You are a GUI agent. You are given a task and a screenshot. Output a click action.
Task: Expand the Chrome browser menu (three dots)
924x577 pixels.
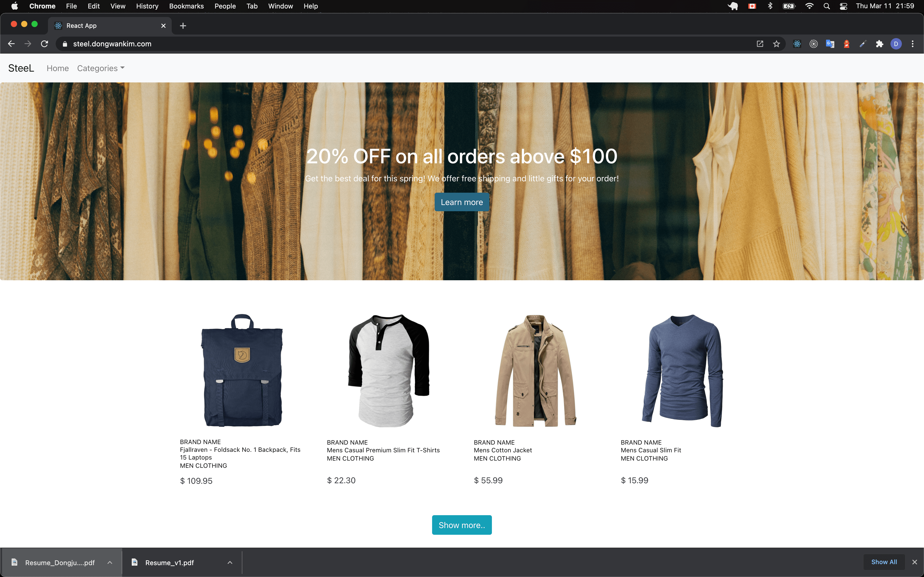click(913, 44)
